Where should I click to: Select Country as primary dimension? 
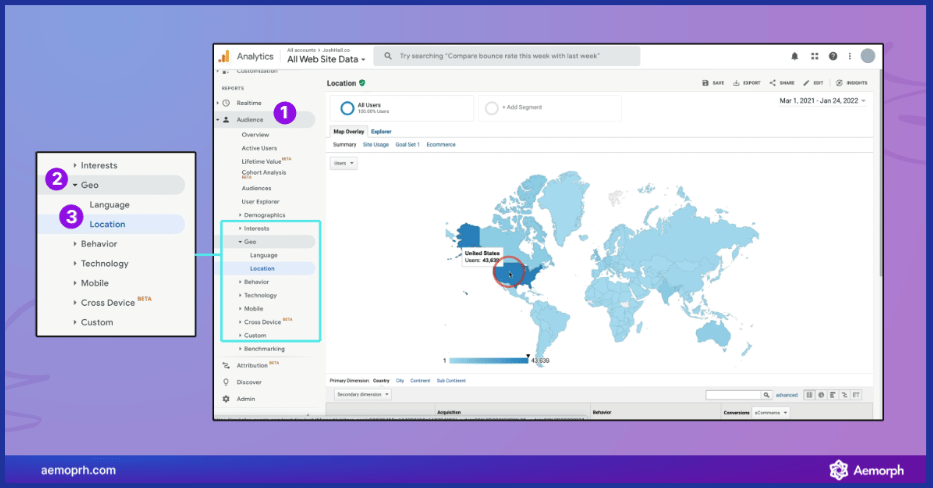coord(381,380)
